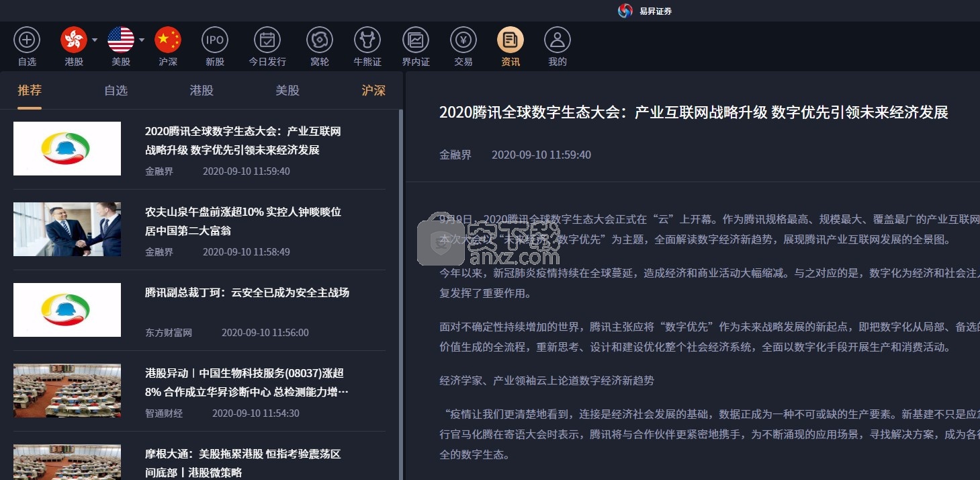Viewport: 980px width, 480px height.
Task: Open the 窝轮 warrants icon
Action: [320, 40]
